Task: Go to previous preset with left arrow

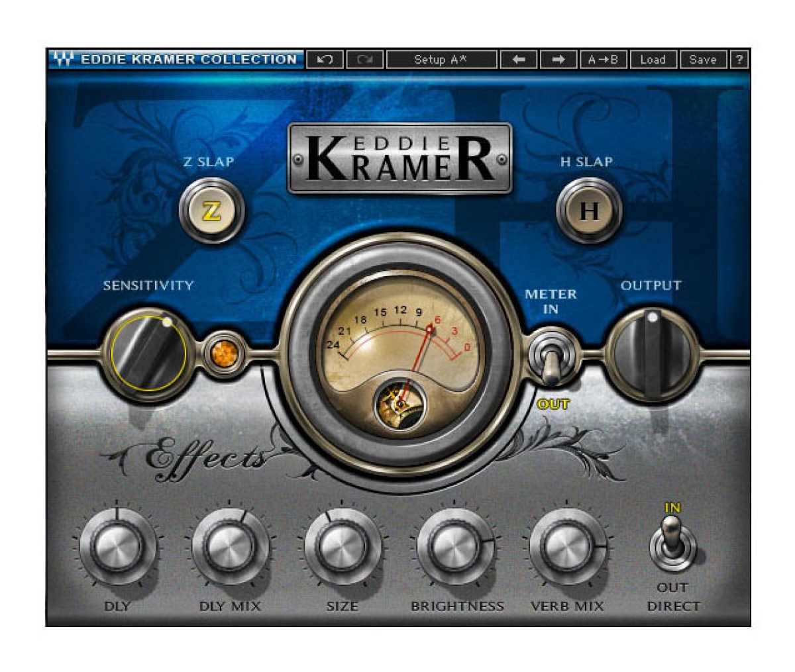Action: click(x=519, y=60)
